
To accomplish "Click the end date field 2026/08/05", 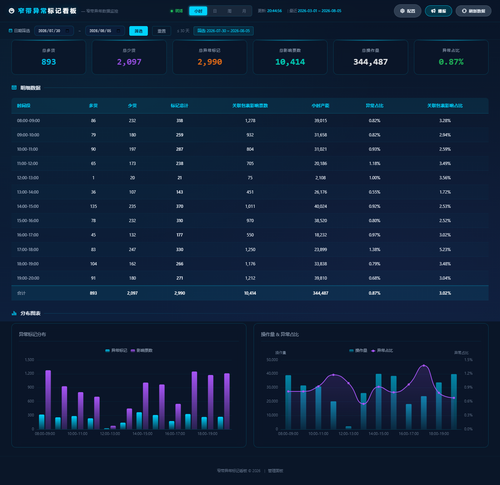I will pos(105,31).
